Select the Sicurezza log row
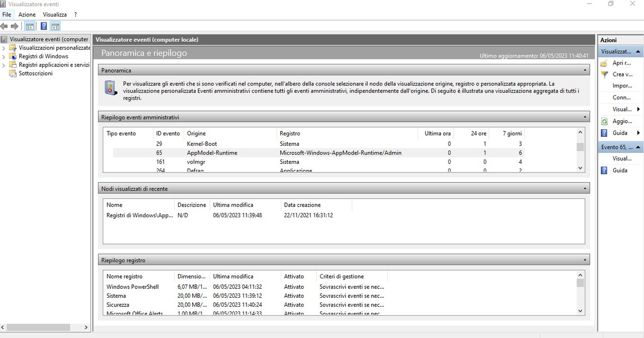 point(246,305)
